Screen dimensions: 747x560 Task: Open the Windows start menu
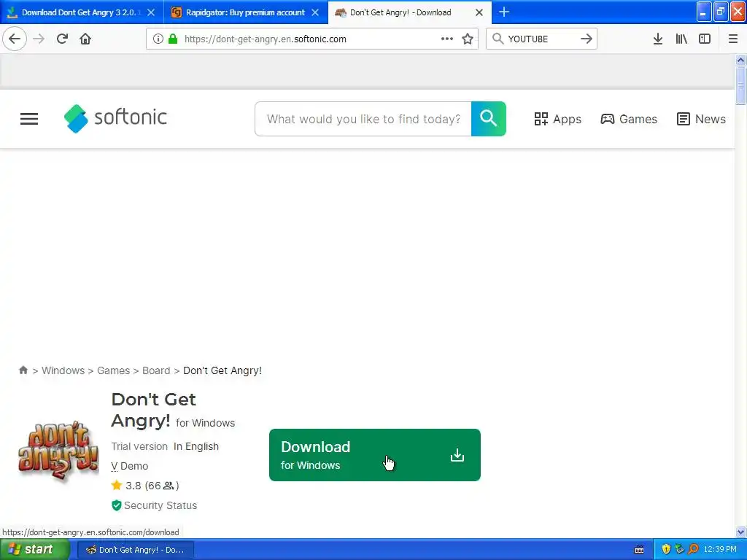(x=34, y=550)
